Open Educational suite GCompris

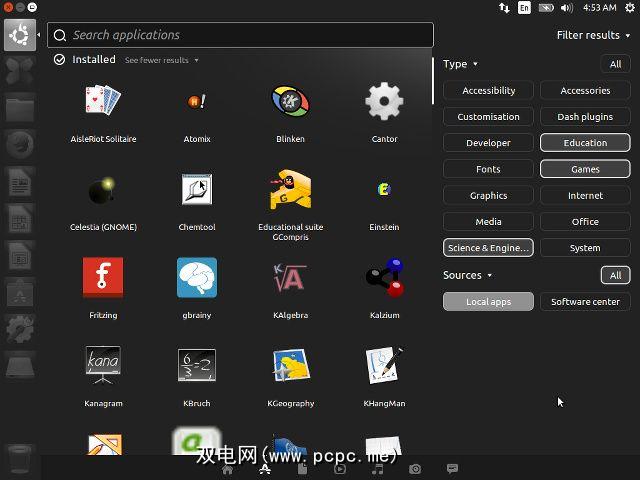(x=290, y=205)
